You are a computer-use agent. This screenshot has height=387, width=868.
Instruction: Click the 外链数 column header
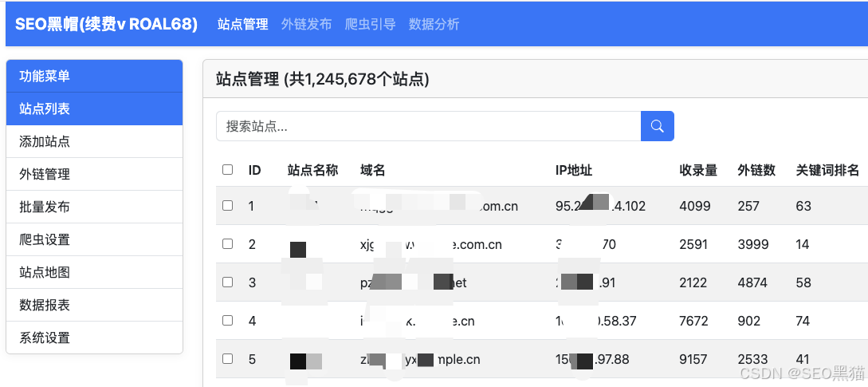point(756,170)
